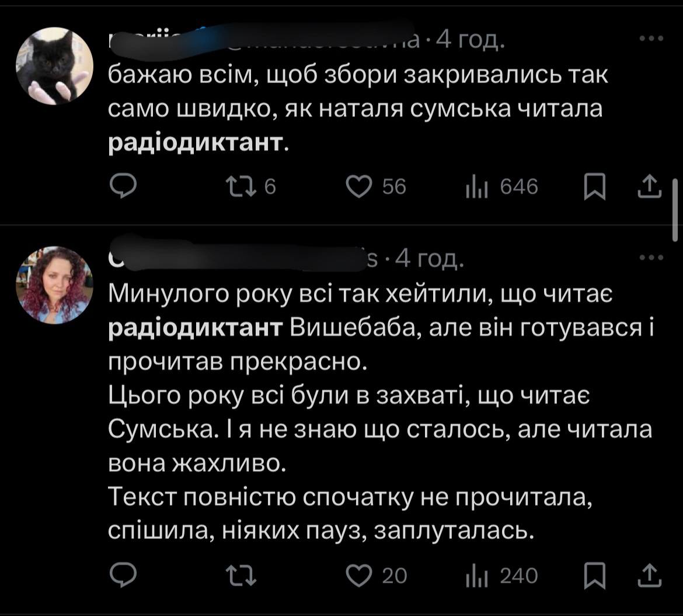Share the first tweet about радіодиктант
683x616 pixels.
coord(649,186)
